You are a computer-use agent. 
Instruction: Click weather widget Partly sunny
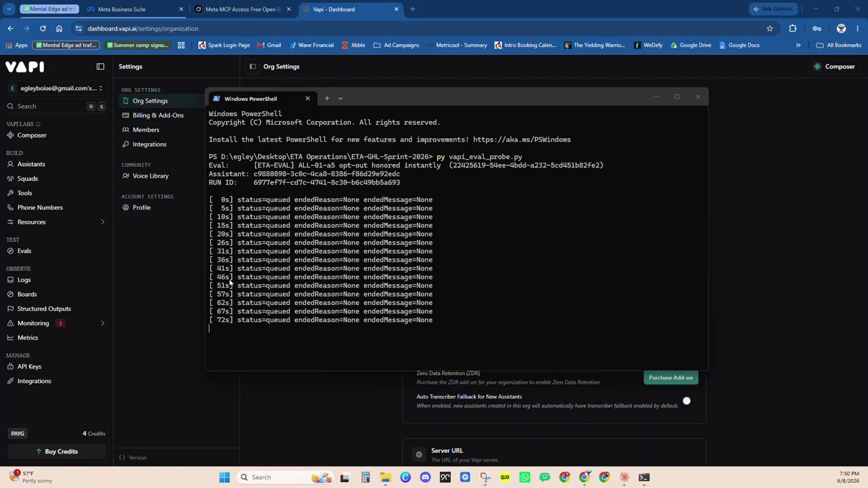pos(31,477)
